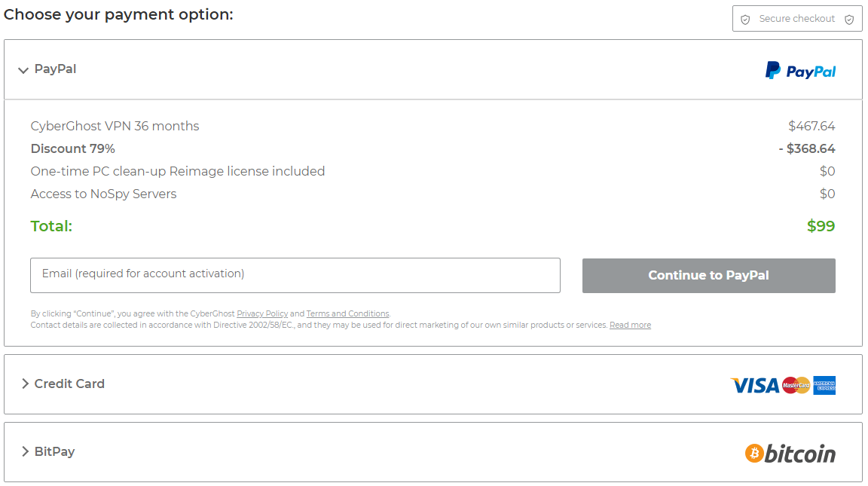Open the Terms and Conditions link
868x486 pixels.
347,313
